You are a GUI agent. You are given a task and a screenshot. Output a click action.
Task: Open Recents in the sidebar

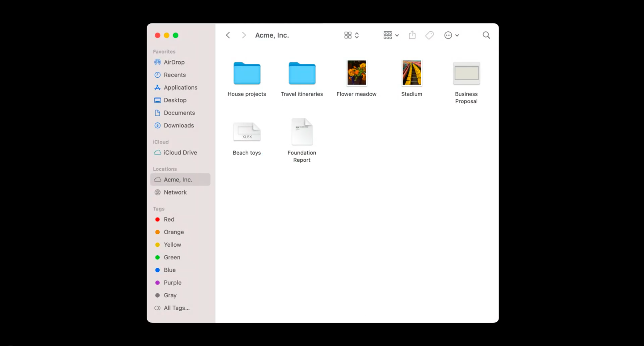click(175, 75)
